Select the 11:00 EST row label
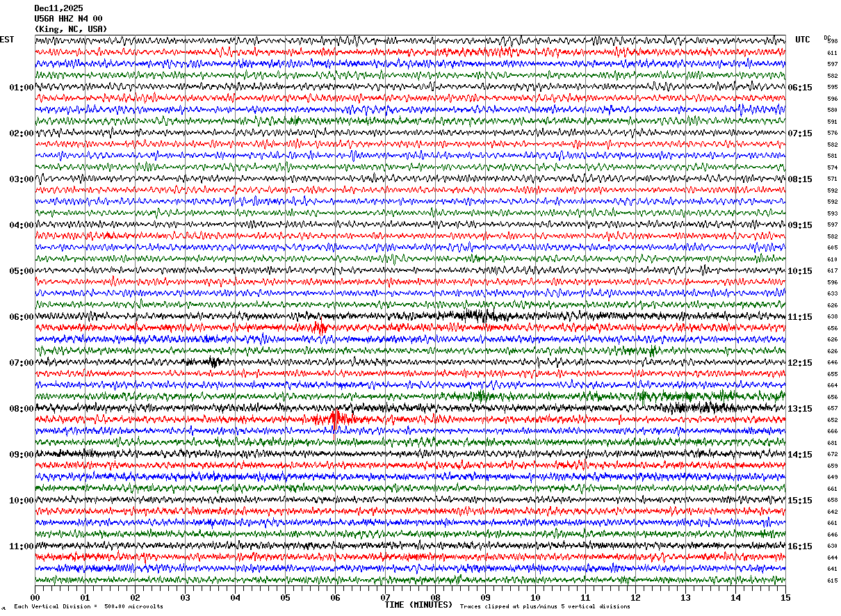The height and width of the screenshot is (616, 841). pyautogui.click(x=21, y=546)
